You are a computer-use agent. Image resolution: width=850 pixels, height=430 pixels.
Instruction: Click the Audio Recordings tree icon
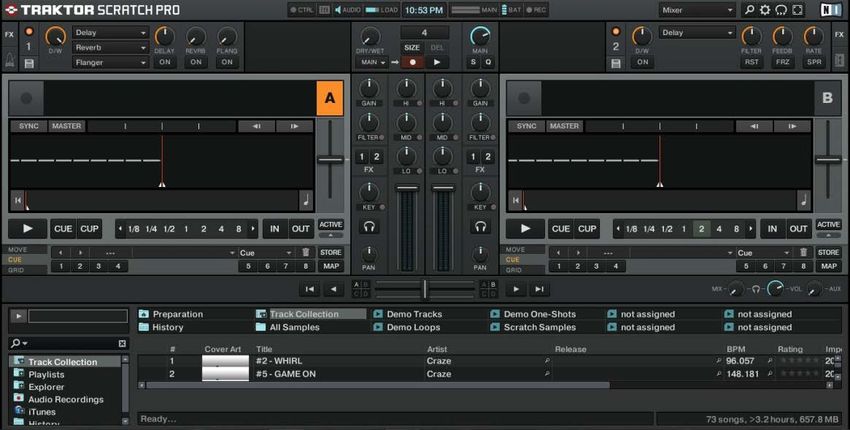[19, 399]
